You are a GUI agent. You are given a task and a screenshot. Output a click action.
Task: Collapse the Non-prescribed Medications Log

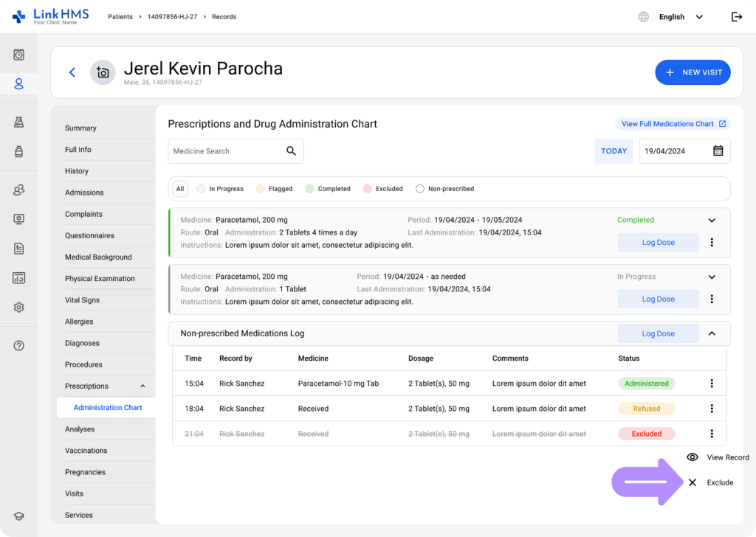coord(712,333)
